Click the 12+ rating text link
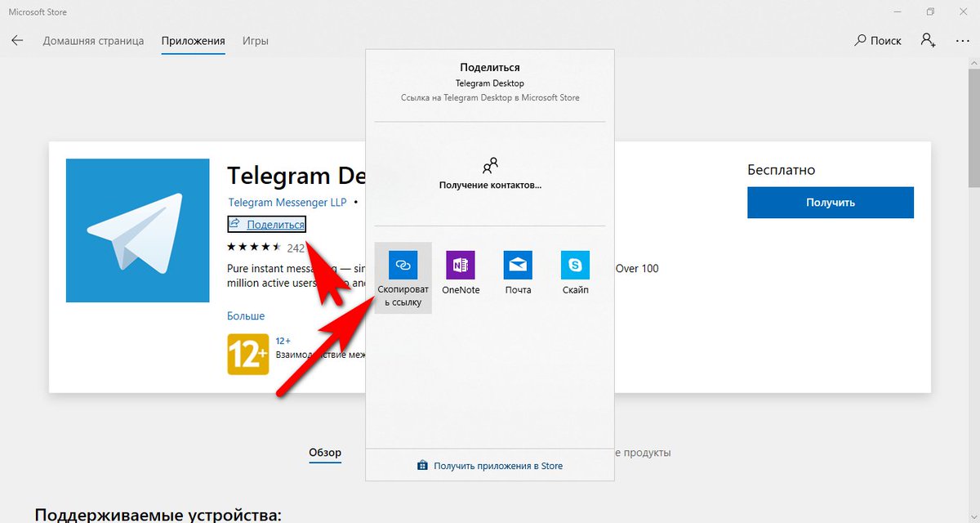The height and width of the screenshot is (523, 980). tap(283, 341)
